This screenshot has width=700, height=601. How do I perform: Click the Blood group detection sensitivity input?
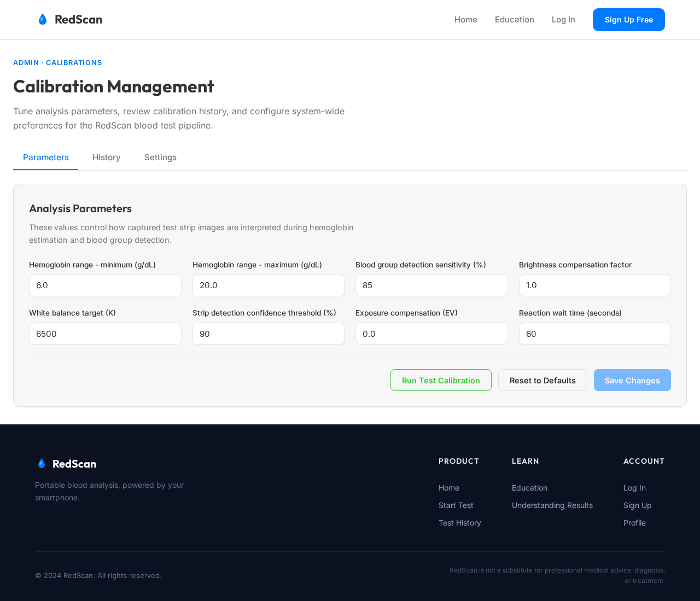click(x=431, y=285)
